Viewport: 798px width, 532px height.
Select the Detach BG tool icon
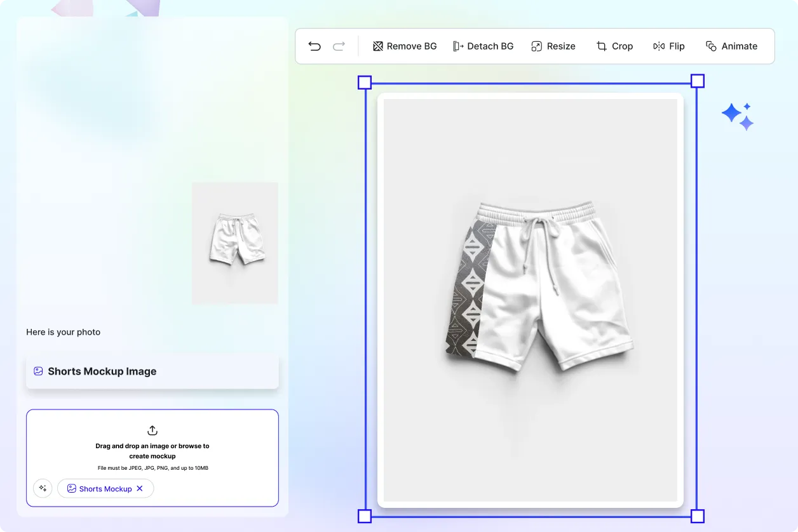pyautogui.click(x=459, y=46)
